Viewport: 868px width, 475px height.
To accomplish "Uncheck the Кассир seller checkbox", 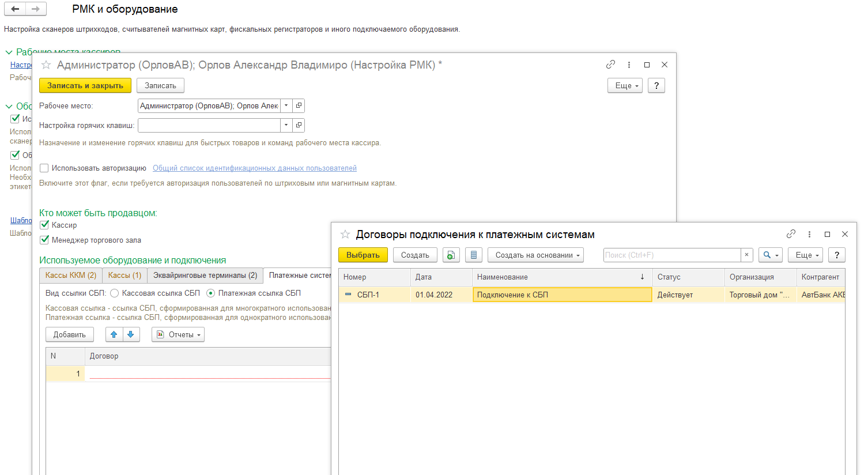I will [x=44, y=225].
